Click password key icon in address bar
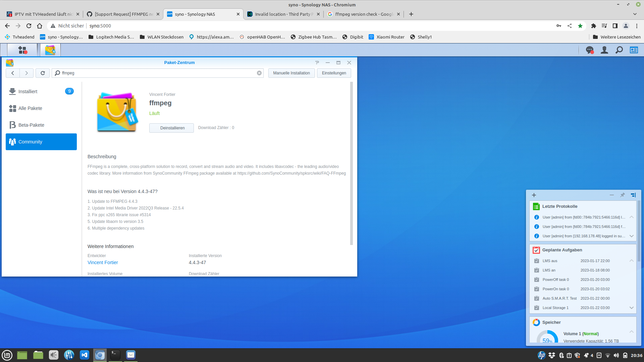 point(559,26)
